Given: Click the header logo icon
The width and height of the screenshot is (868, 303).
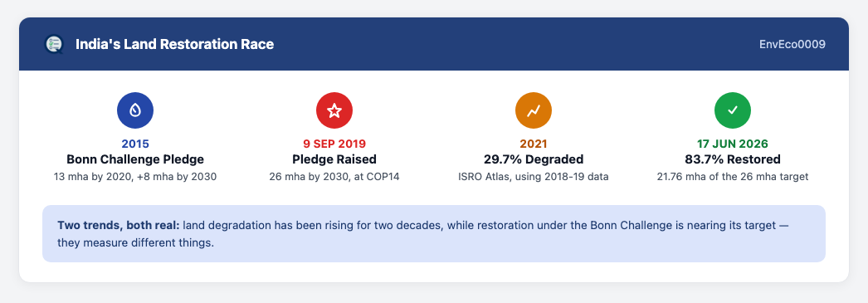Looking at the screenshot, I should pyautogui.click(x=54, y=44).
